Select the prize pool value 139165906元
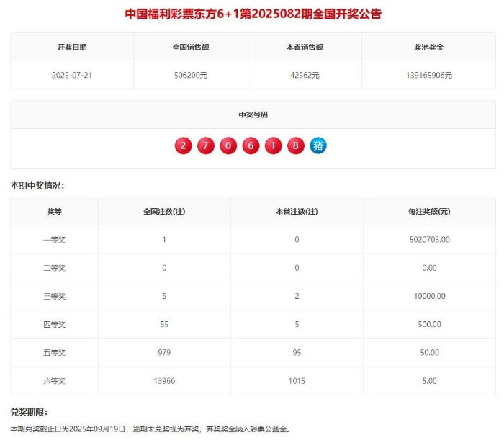Screen dimensions: 504x448 click(429, 75)
